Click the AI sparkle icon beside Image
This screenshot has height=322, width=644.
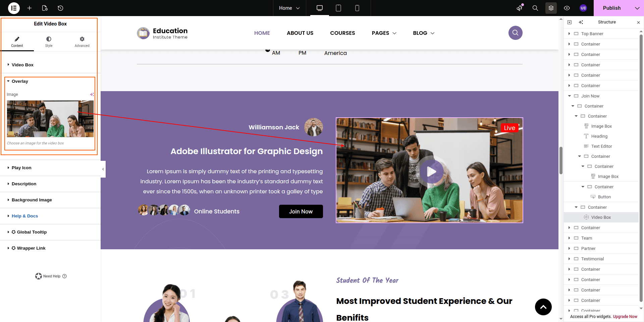92,94
